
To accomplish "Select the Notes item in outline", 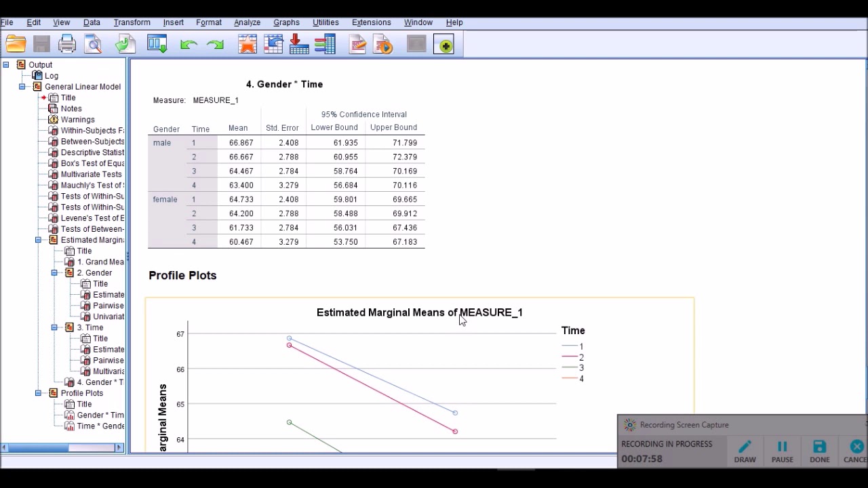I will click(71, 108).
